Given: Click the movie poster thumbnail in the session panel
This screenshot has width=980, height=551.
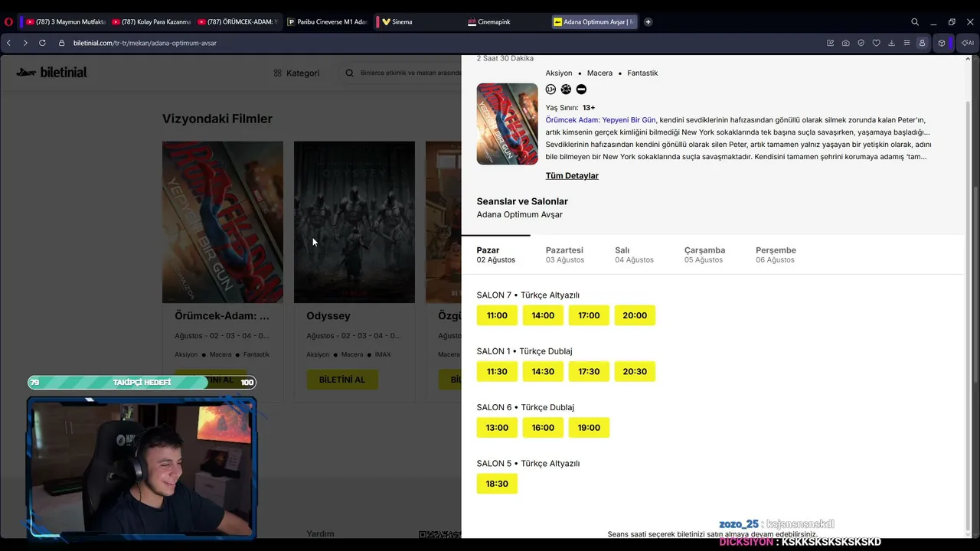Looking at the screenshot, I should 507,124.
